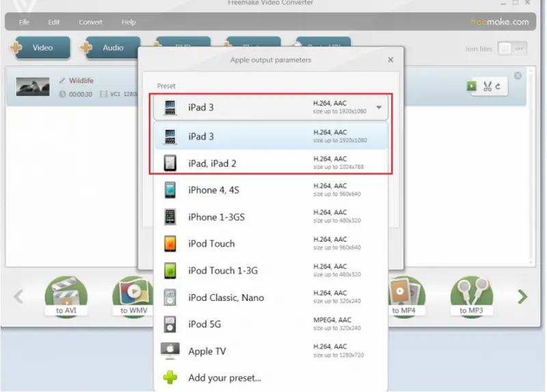
Task: Click the iPod Classic Nano icon
Action: (x=170, y=298)
